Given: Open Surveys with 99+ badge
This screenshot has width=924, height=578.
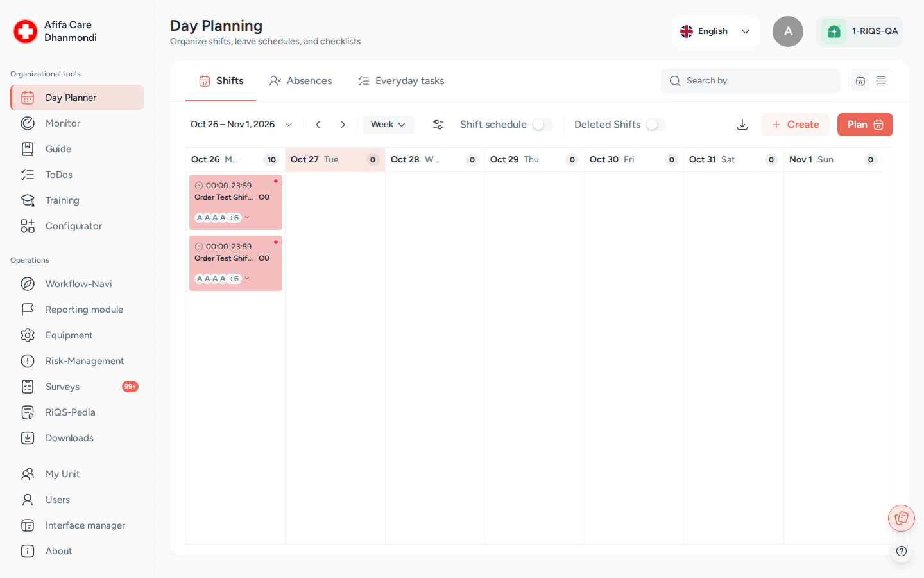Looking at the screenshot, I should coord(77,387).
